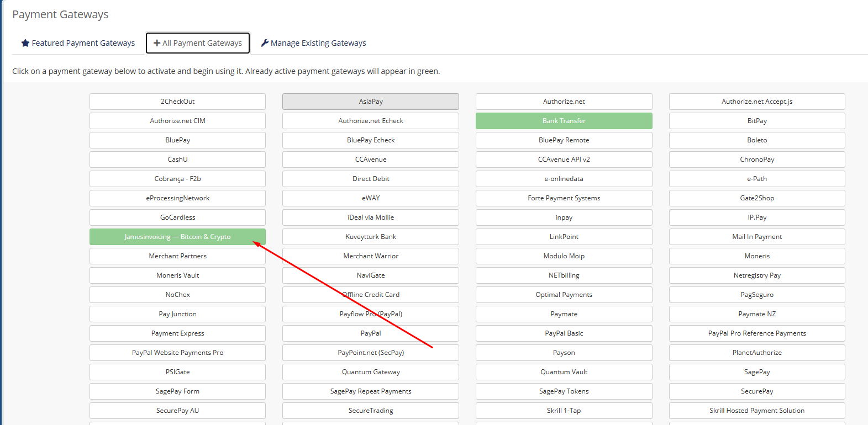Select the PayPal Pro Reference Payments gateway

pos(757,333)
